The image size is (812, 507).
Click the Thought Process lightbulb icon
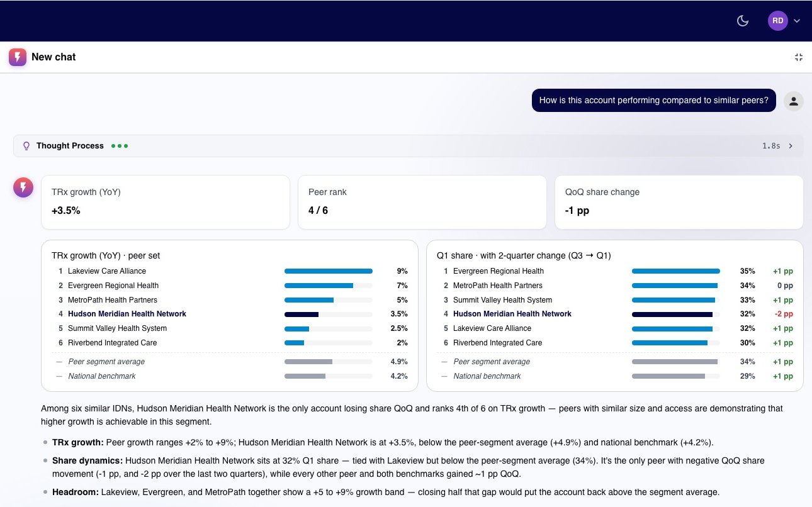26,146
